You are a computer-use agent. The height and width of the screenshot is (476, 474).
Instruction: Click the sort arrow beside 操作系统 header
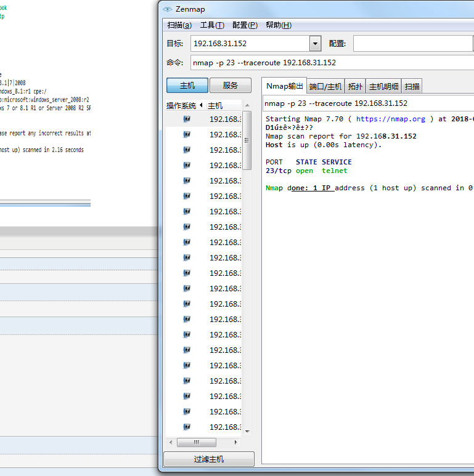pyautogui.click(x=201, y=105)
